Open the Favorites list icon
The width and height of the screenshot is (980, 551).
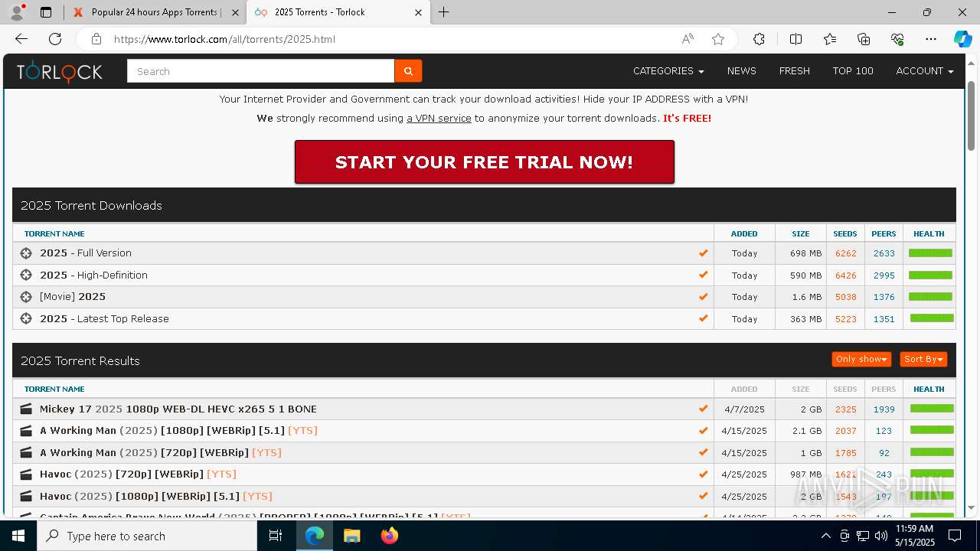pos(830,39)
